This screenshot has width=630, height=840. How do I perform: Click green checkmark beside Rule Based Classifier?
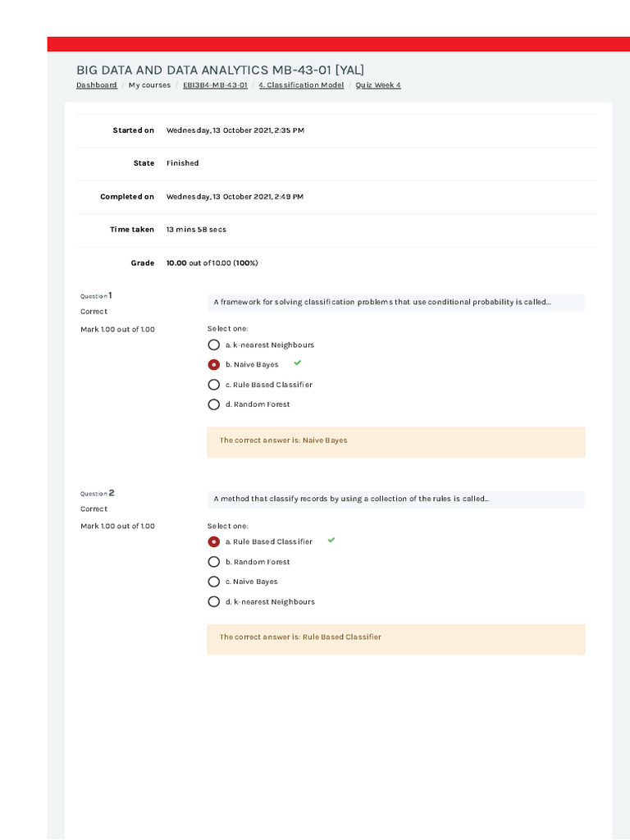(x=331, y=540)
